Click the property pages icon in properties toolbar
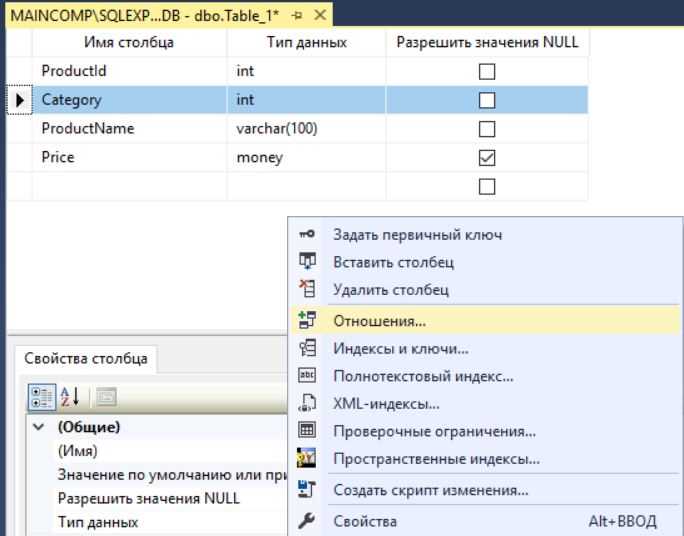684x536 pixels. click(x=106, y=397)
